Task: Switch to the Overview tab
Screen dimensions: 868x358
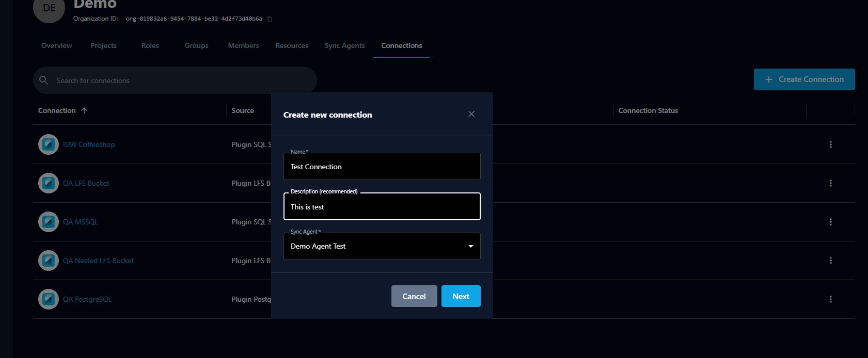Action: [57, 45]
